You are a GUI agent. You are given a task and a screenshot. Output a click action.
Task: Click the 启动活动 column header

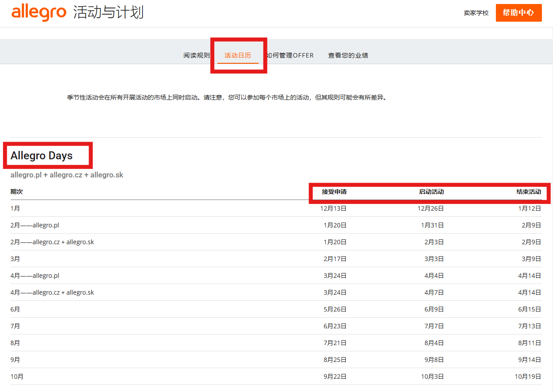coord(431,192)
